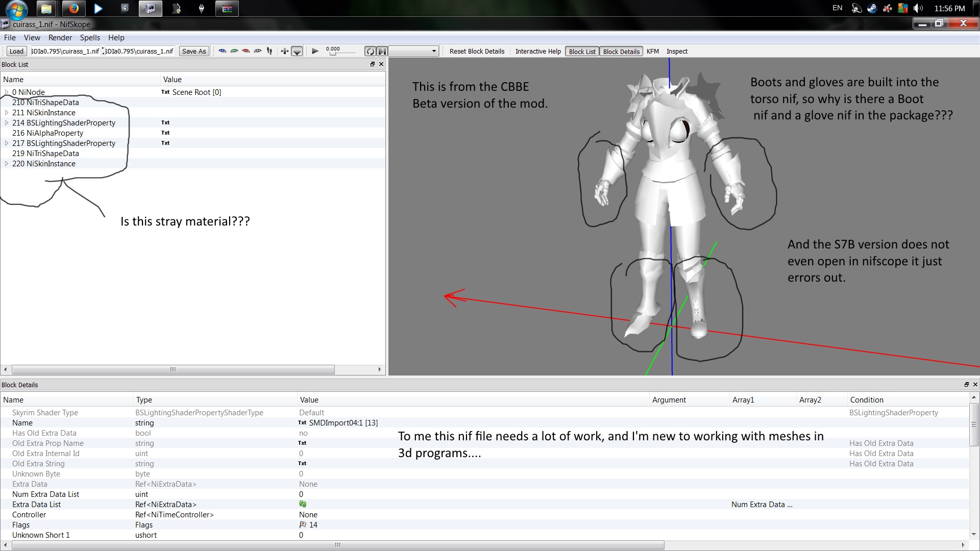
Task: Select the red eye view icon
Action: (x=246, y=51)
